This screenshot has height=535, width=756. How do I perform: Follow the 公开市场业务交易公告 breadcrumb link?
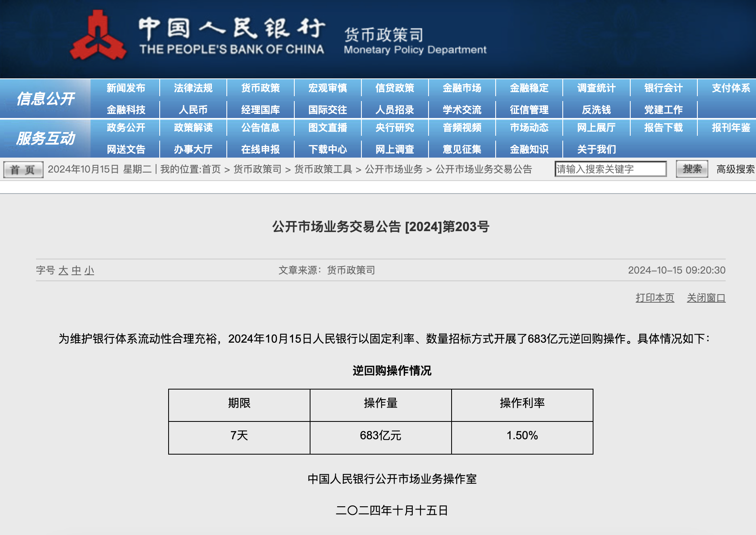pyautogui.click(x=484, y=169)
